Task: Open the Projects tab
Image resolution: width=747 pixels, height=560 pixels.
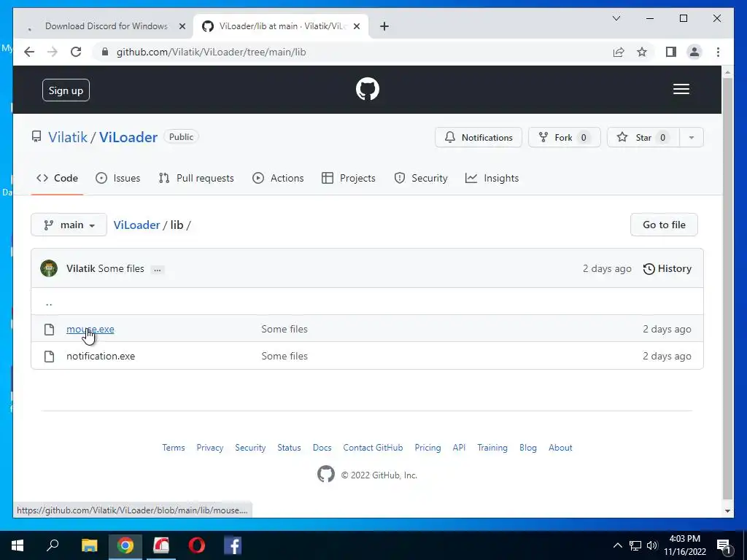Action: (x=348, y=178)
